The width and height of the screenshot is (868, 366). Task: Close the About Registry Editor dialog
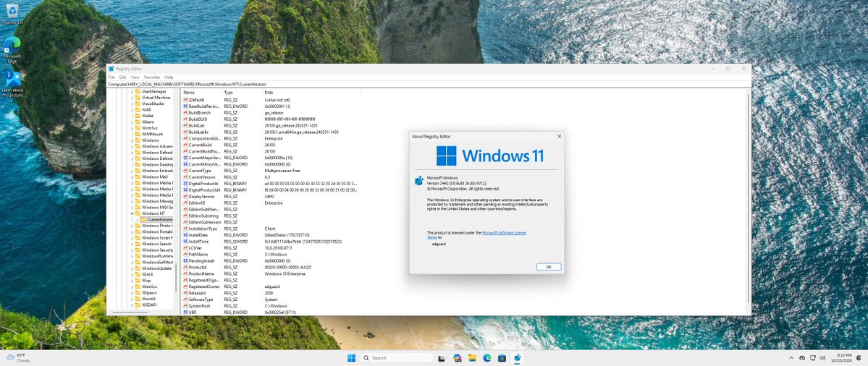coord(559,136)
